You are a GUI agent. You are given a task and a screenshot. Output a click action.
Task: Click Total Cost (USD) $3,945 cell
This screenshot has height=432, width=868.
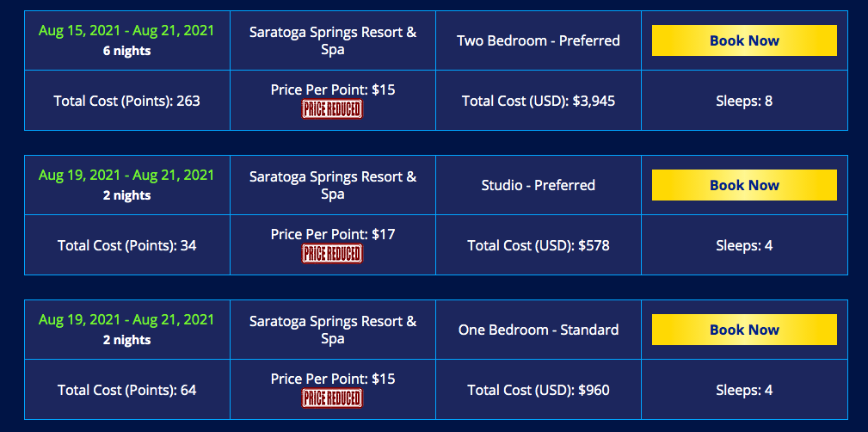(x=539, y=101)
